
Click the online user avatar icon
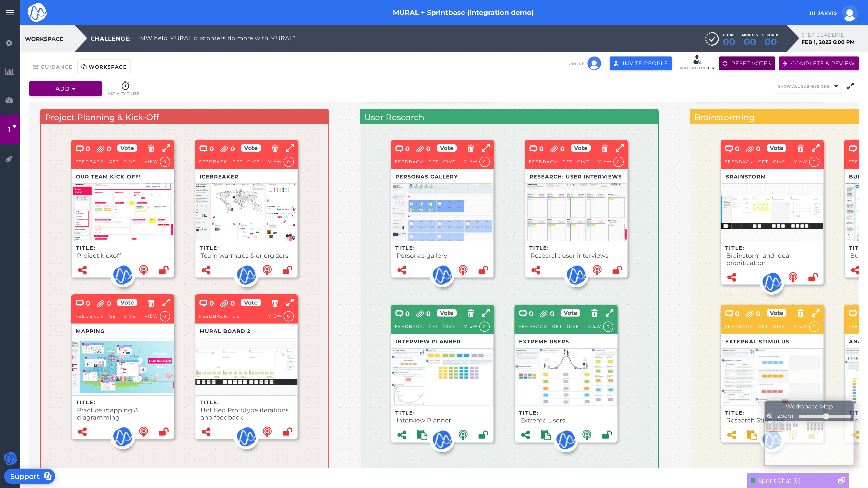pos(594,63)
